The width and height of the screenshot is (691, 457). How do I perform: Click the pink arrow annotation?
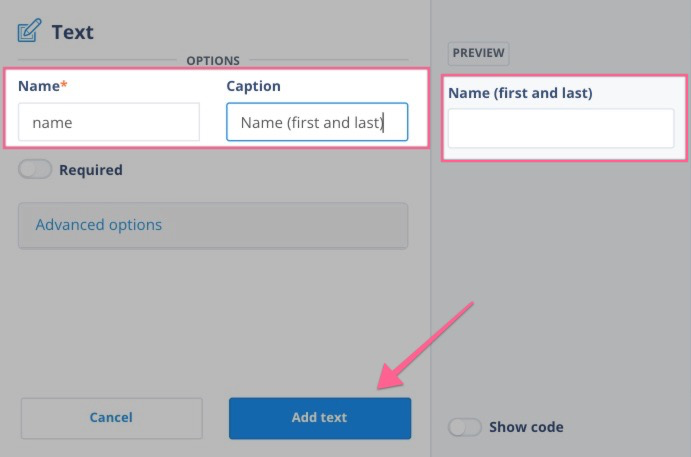(425, 346)
